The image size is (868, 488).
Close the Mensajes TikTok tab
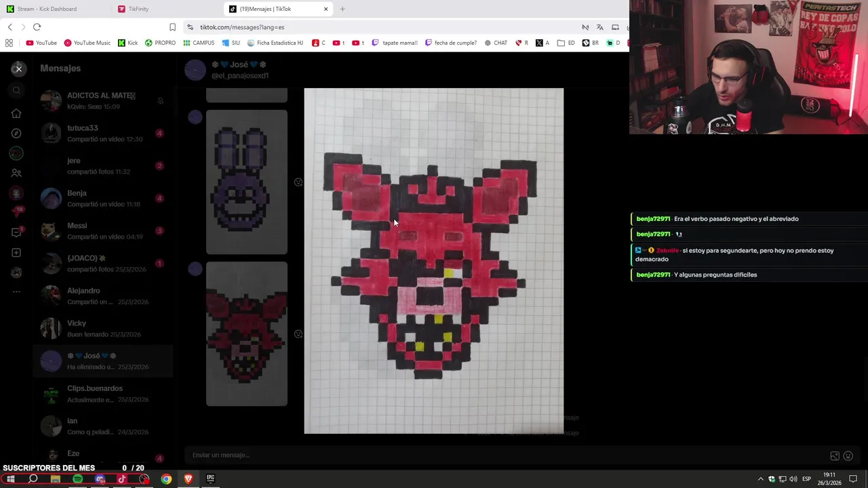tap(326, 9)
